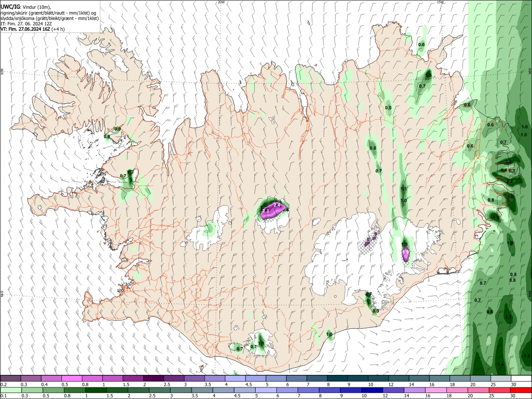
Task: Pick the first grayish-purple swatch, upper scale
Action: 10,378
